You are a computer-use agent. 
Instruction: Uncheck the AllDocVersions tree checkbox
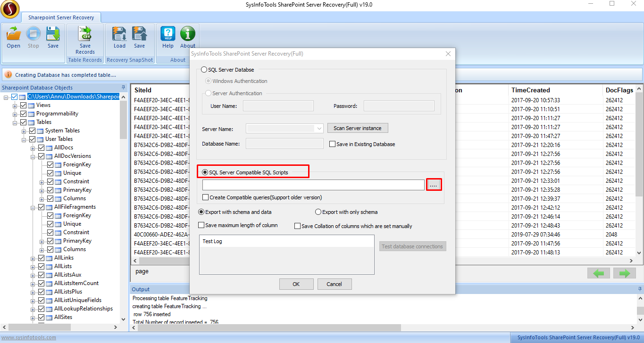[x=41, y=156]
